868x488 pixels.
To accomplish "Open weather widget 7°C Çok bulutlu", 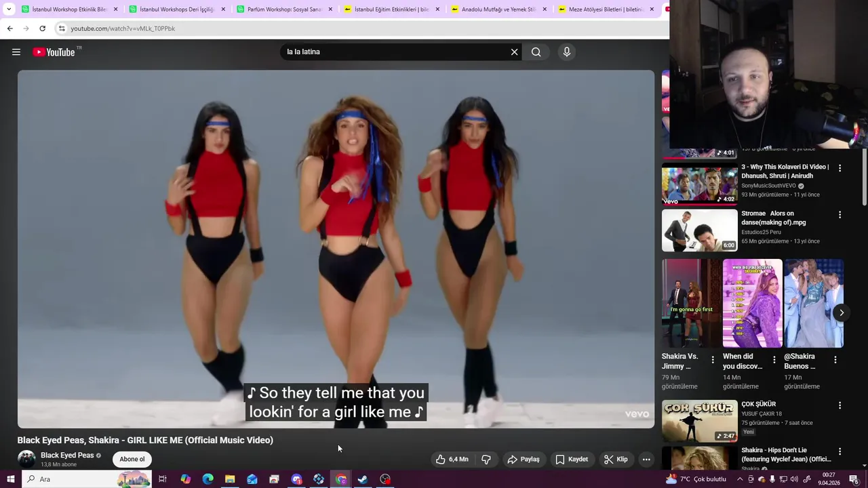I will tap(696, 479).
